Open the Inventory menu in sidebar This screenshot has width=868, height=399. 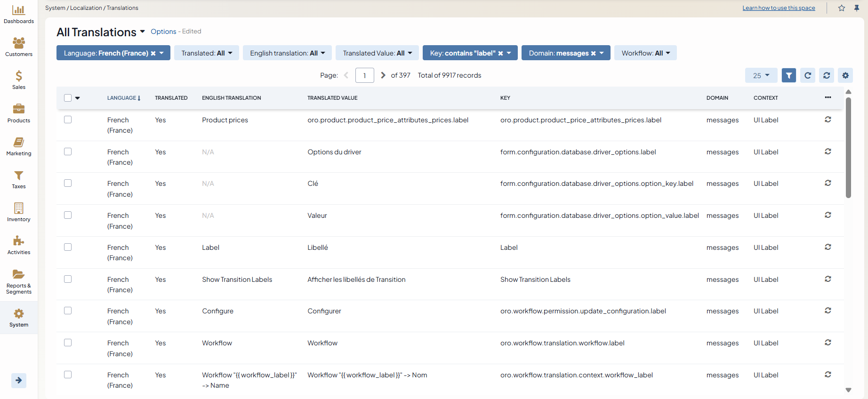click(x=19, y=212)
